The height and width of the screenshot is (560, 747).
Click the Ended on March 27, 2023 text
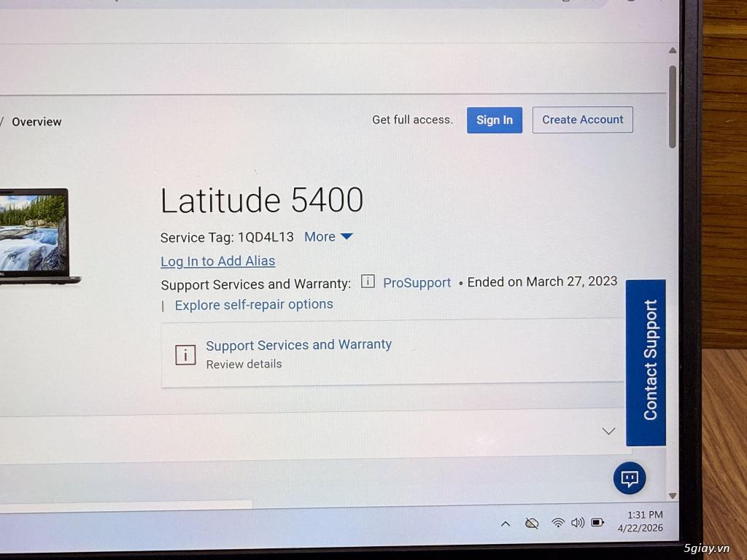pyautogui.click(x=542, y=282)
